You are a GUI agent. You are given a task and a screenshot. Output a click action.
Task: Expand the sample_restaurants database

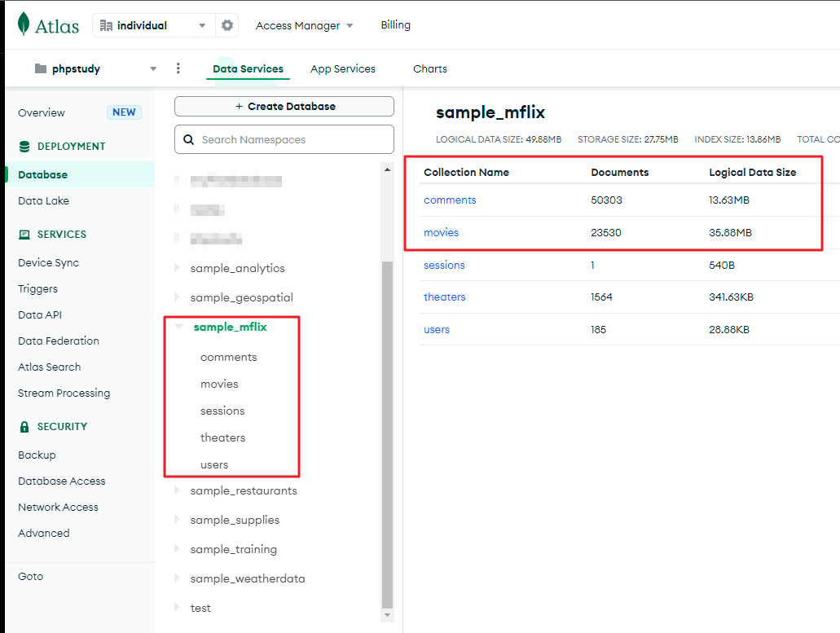click(x=178, y=490)
